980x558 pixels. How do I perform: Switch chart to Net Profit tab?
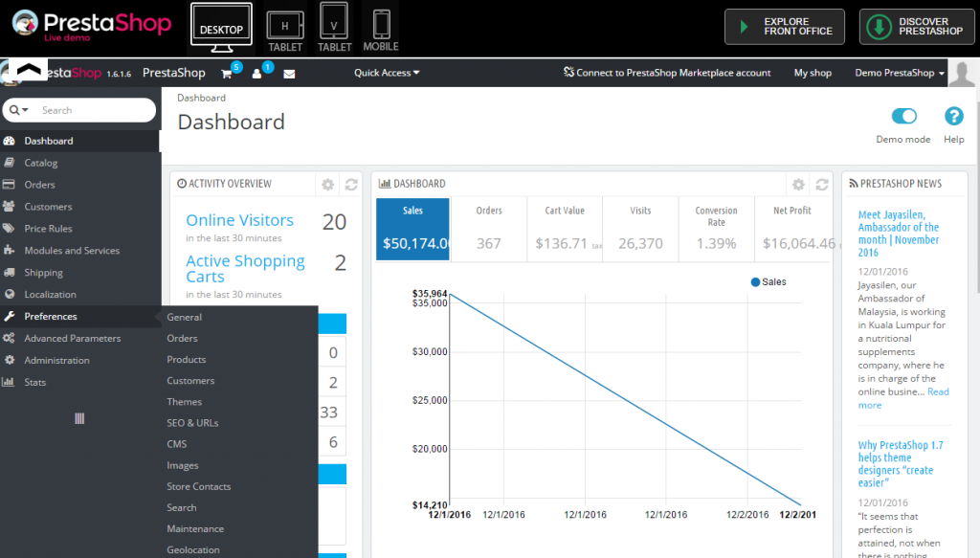[791, 229]
